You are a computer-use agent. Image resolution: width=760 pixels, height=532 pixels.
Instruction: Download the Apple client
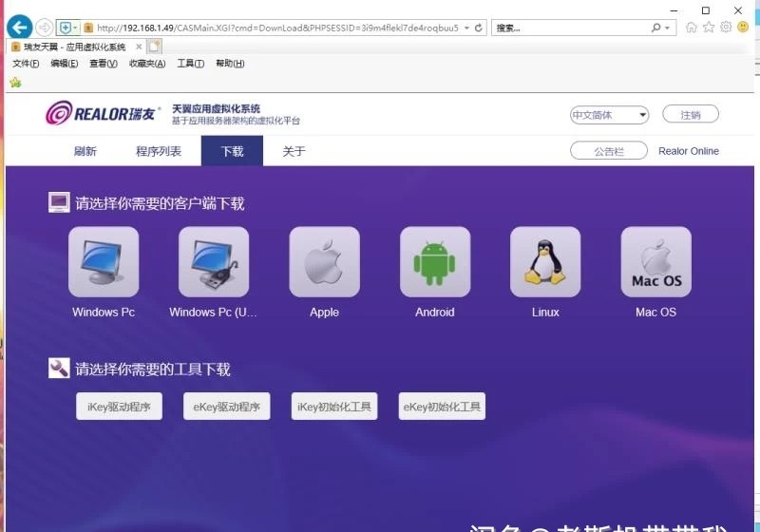(x=324, y=261)
